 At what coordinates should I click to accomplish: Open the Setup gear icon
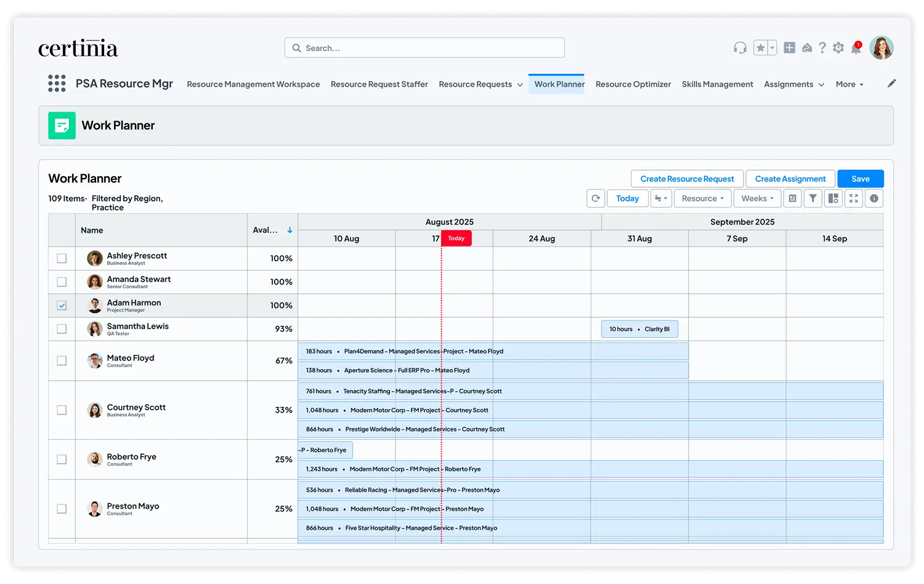(x=838, y=47)
